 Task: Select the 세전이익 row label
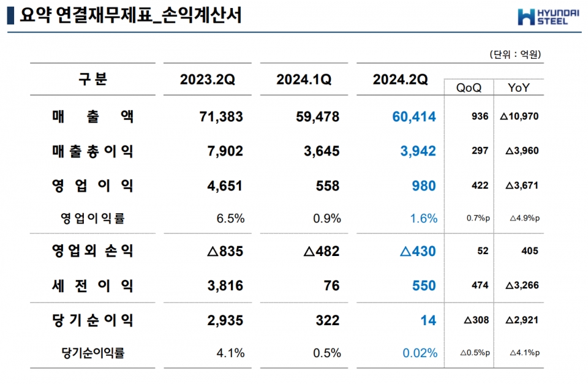tap(92, 285)
